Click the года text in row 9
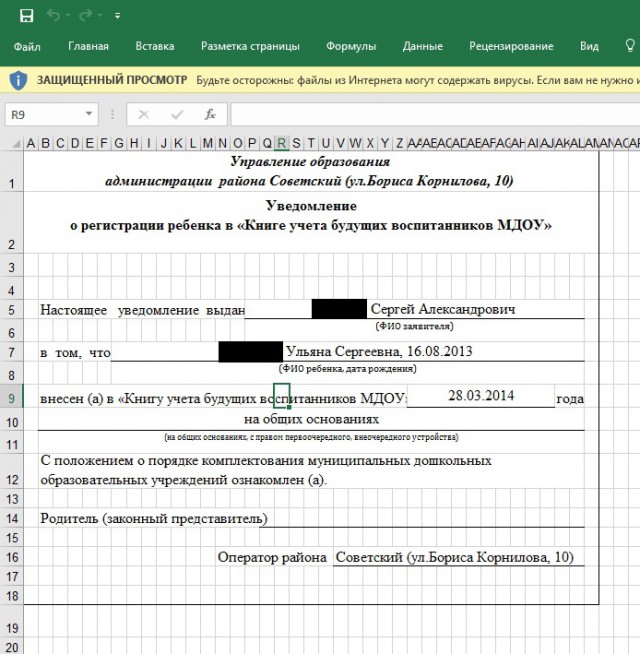 pyautogui.click(x=570, y=399)
